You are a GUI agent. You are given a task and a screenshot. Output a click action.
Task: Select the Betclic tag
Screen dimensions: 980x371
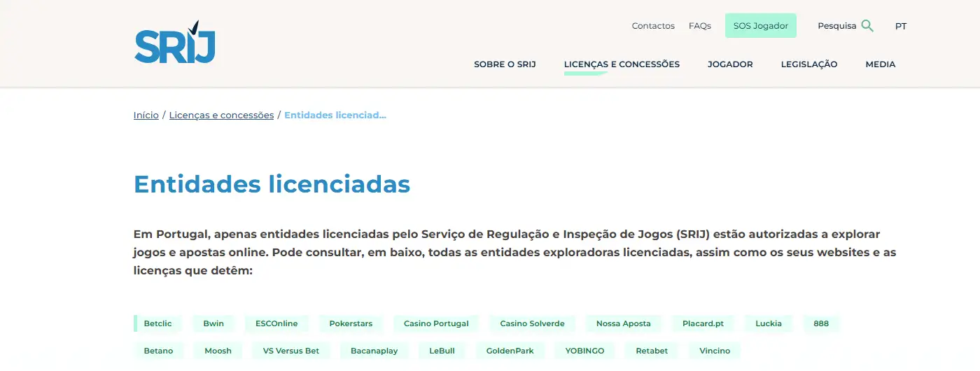(157, 323)
